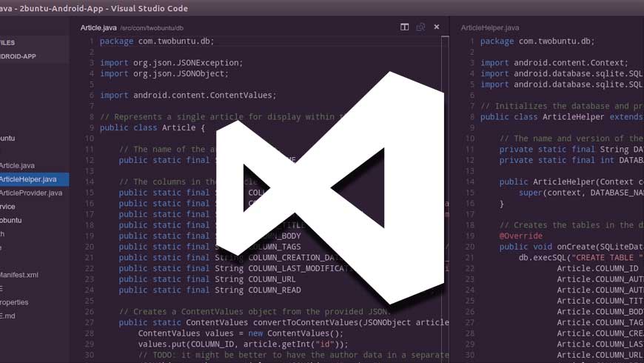Click 'public void onCreate(SQLiteDat' line

tap(571, 247)
